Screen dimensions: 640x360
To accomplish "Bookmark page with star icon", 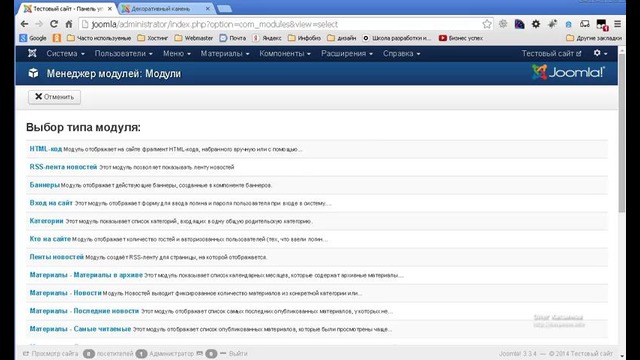I will click(x=487, y=24).
